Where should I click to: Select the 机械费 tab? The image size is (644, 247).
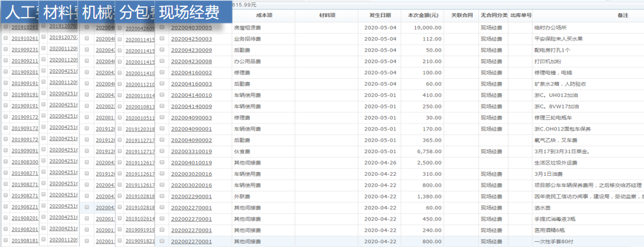click(x=98, y=13)
